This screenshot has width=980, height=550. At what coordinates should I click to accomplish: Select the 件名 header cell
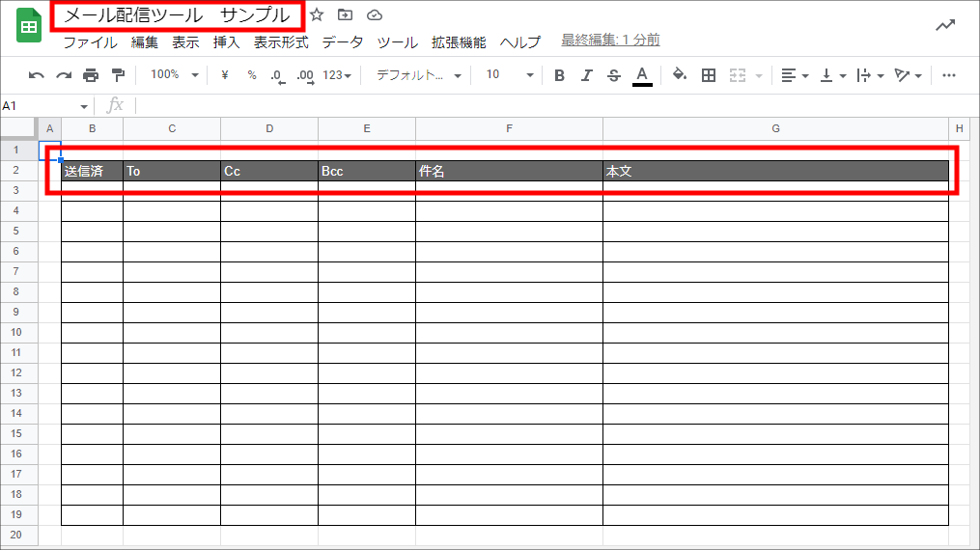click(x=510, y=171)
